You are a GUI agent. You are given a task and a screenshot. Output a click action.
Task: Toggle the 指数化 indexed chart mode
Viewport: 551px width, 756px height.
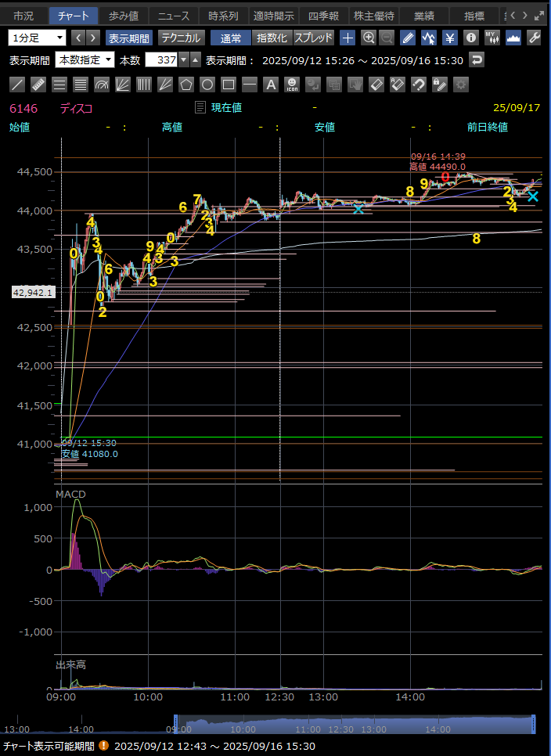pyautogui.click(x=272, y=38)
